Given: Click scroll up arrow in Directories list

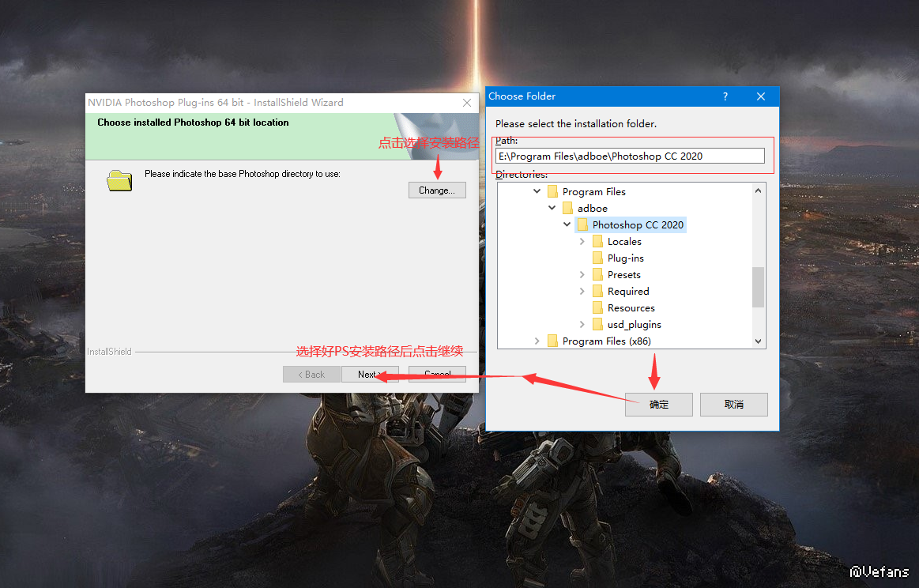Looking at the screenshot, I should point(759,190).
